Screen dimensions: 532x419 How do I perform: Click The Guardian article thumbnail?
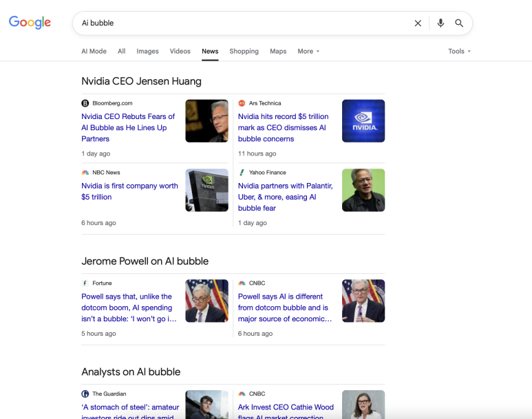point(206,405)
